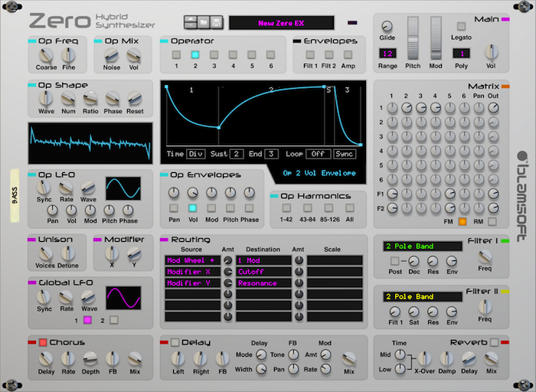Screen dimensions: 536x392
Task: Toggle the Filter I Post switch
Action: (x=395, y=261)
